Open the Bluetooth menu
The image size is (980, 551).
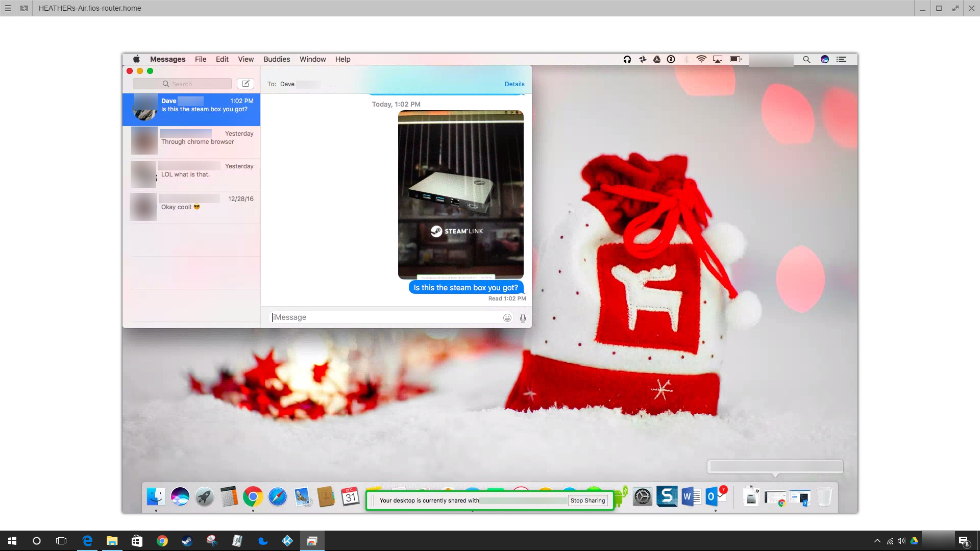686,59
